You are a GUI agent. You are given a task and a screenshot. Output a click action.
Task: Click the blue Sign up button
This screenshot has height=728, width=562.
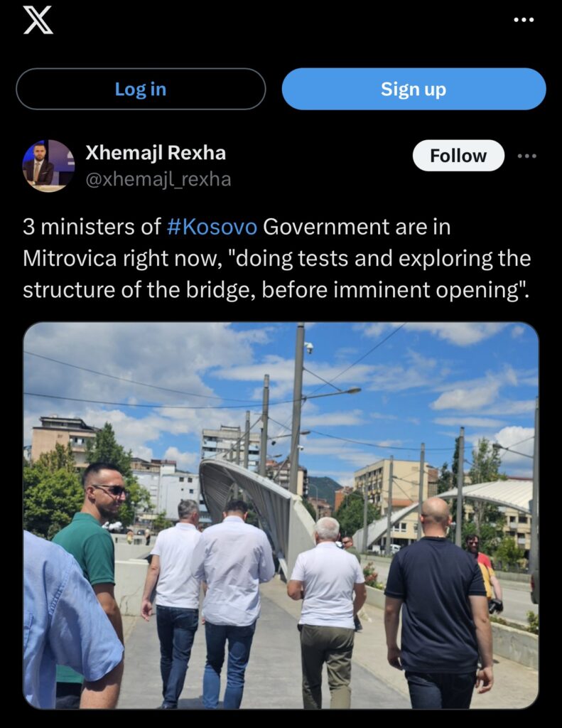414,89
